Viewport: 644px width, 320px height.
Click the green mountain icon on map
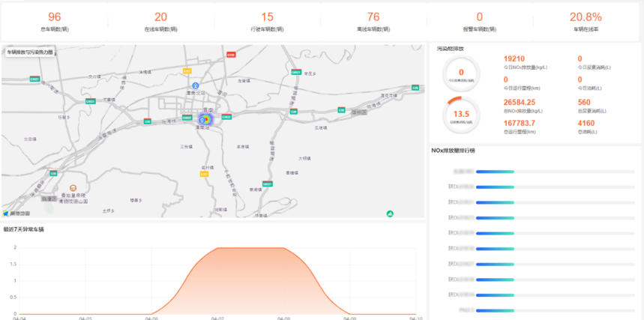[x=390, y=214]
